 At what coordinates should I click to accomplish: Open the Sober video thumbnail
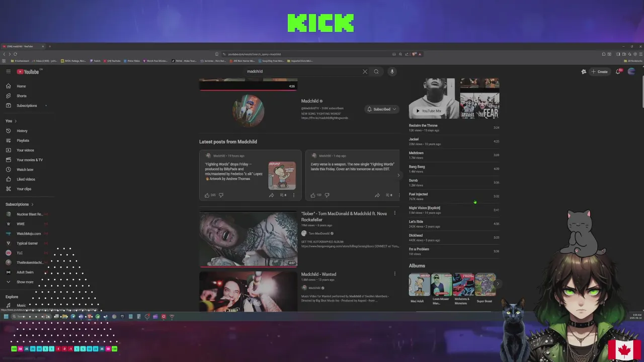point(248,239)
